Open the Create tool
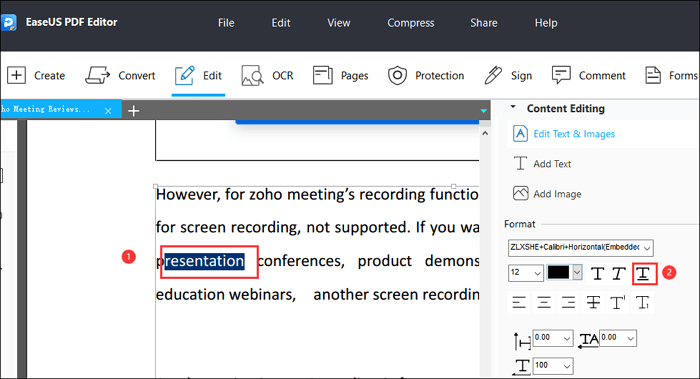This screenshot has width=700, height=379. tap(36, 75)
